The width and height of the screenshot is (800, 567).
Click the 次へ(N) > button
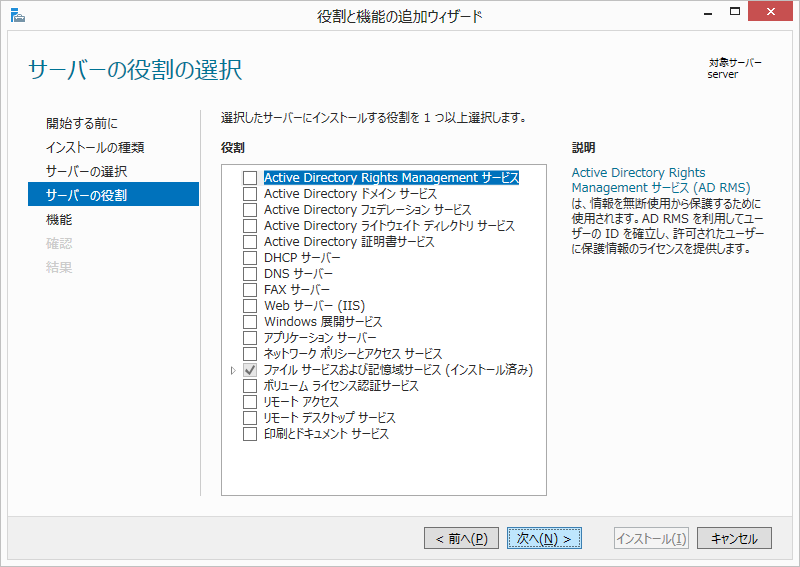(x=544, y=538)
